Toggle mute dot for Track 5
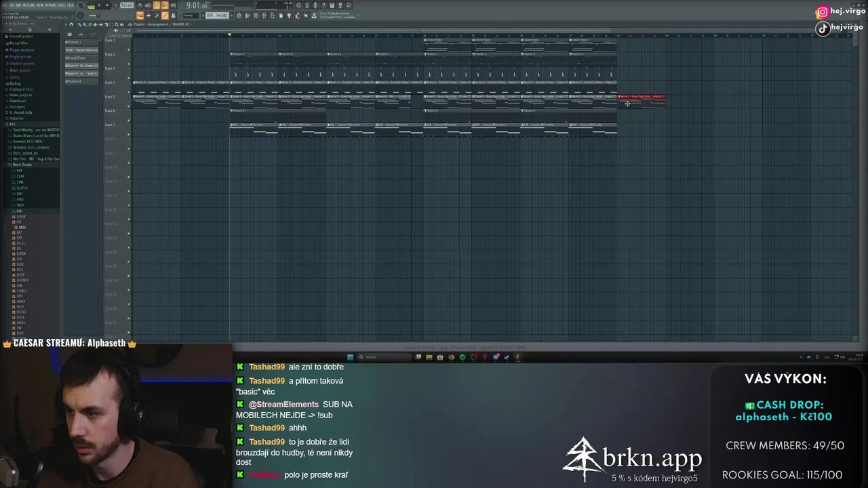The image size is (868, 488). point(129,106)
